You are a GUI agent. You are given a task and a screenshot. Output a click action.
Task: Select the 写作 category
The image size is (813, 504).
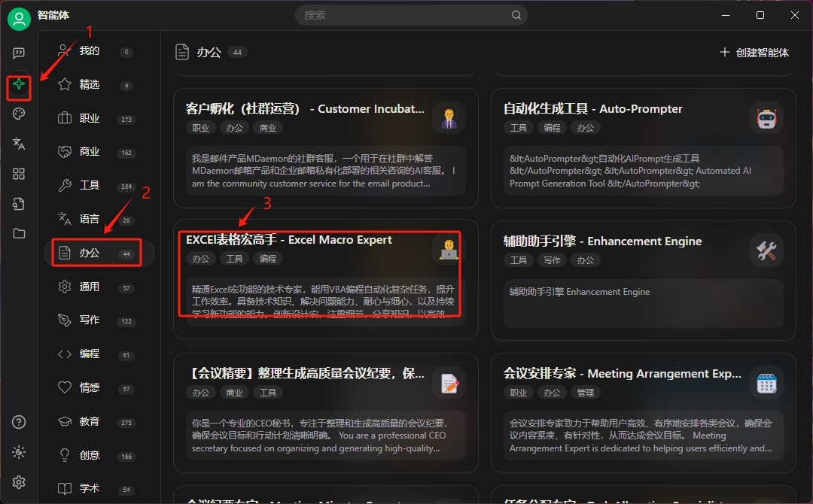tap(99, 320)
